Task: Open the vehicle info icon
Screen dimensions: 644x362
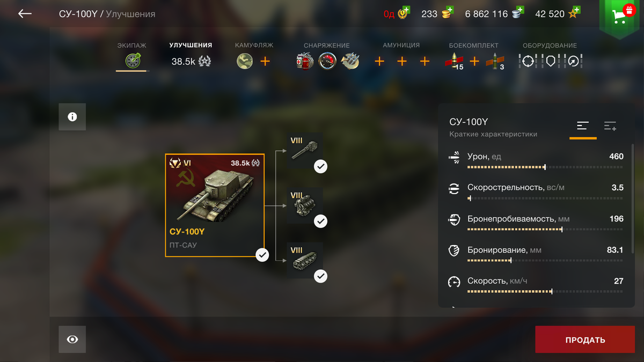Action: point(72,117)
